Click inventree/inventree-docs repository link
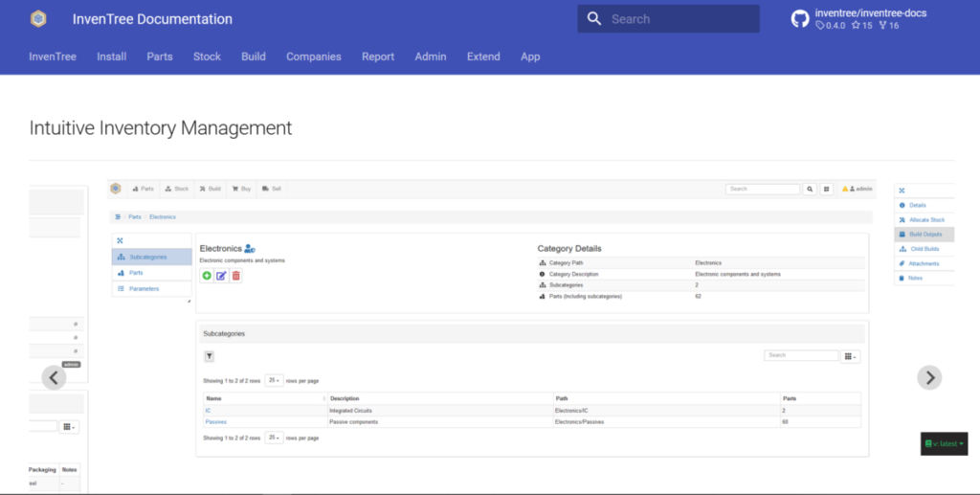Viewport: 980px width, 495px height. coord(871,13)
